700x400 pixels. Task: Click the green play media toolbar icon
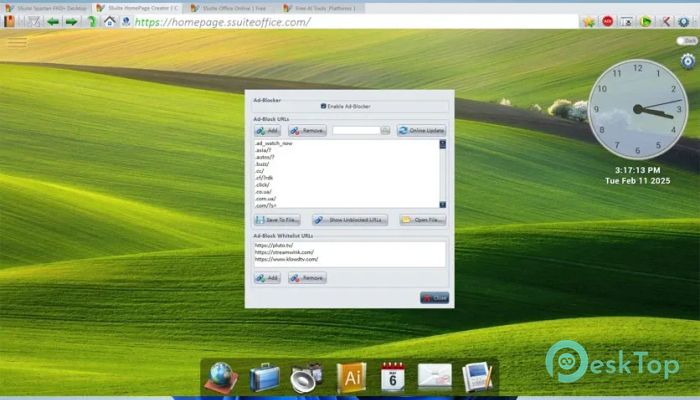[x=646, y=21]
